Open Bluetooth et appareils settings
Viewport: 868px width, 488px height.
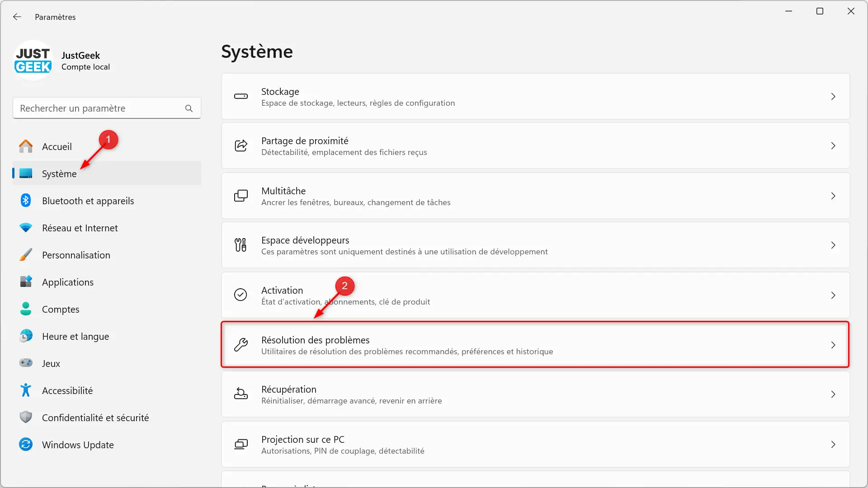107,201
